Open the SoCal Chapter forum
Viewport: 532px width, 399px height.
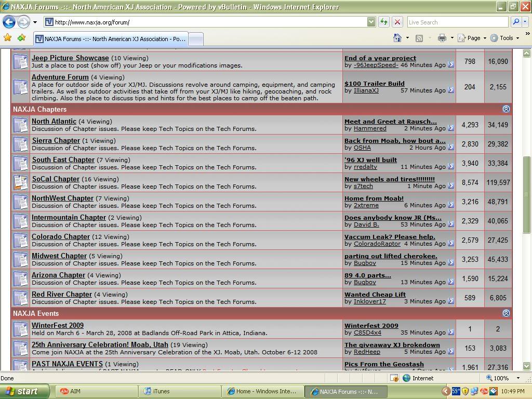(x=56, y=179)
